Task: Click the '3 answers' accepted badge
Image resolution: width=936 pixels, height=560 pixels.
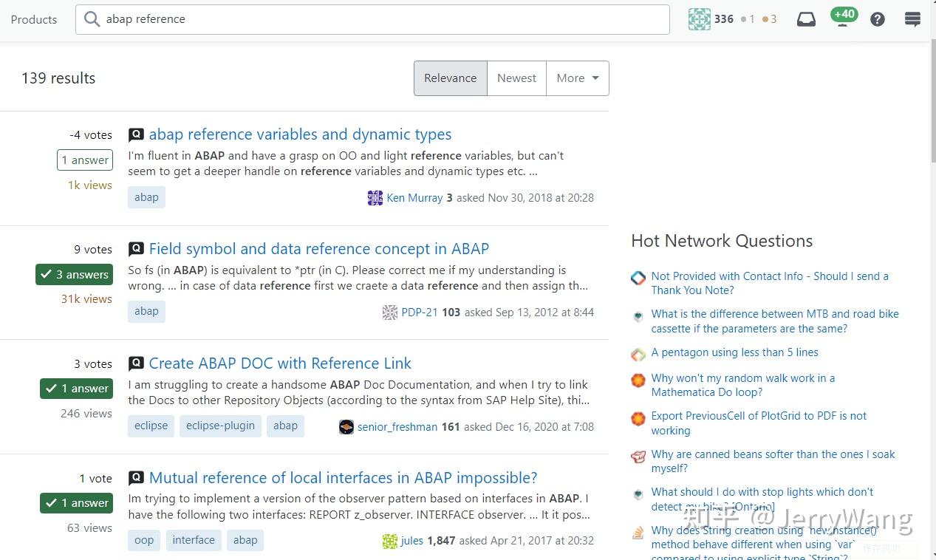Action: [75, 275]
